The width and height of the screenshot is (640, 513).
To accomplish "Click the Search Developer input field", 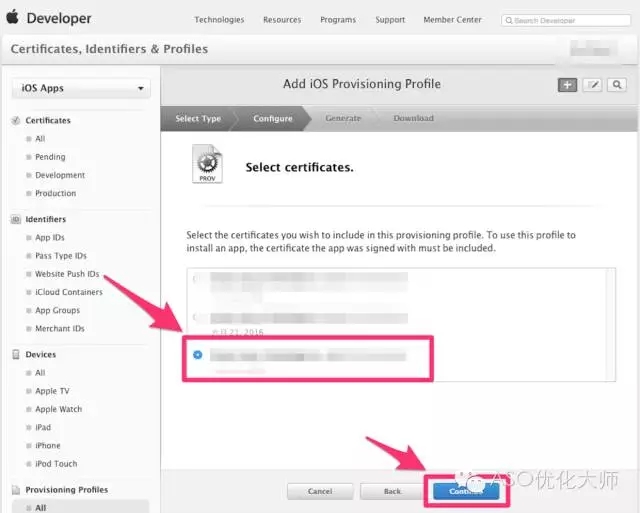I will pyautogui.click(x=566, y=20).
